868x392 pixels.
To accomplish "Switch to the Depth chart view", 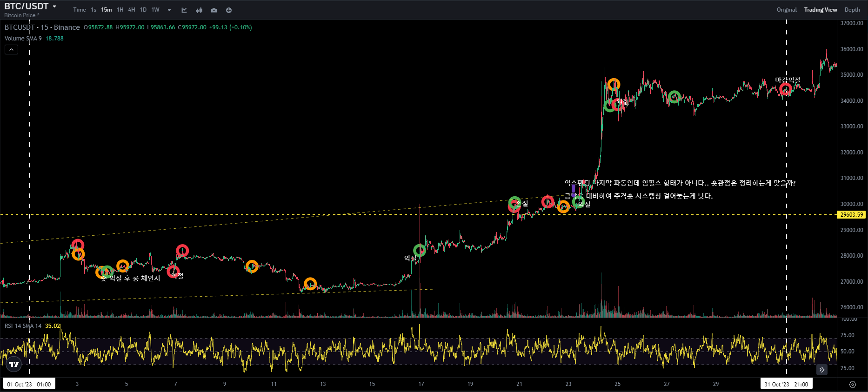I will 852,10.
